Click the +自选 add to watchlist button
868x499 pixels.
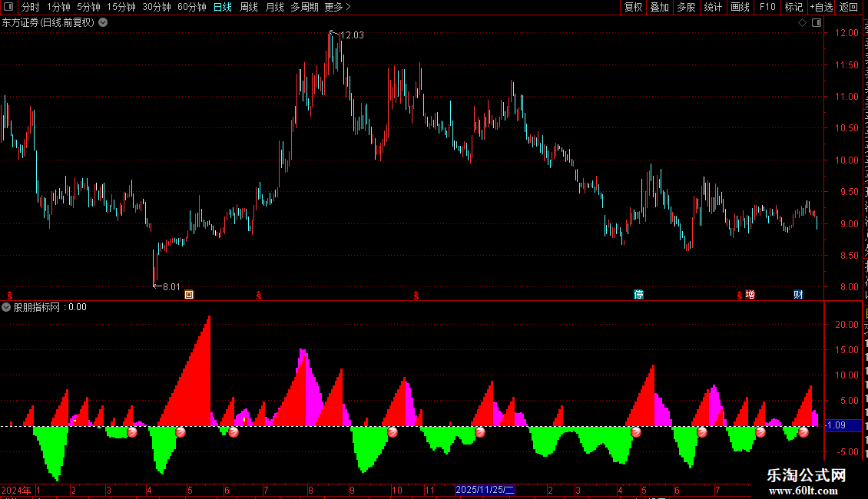pos(821,7)
